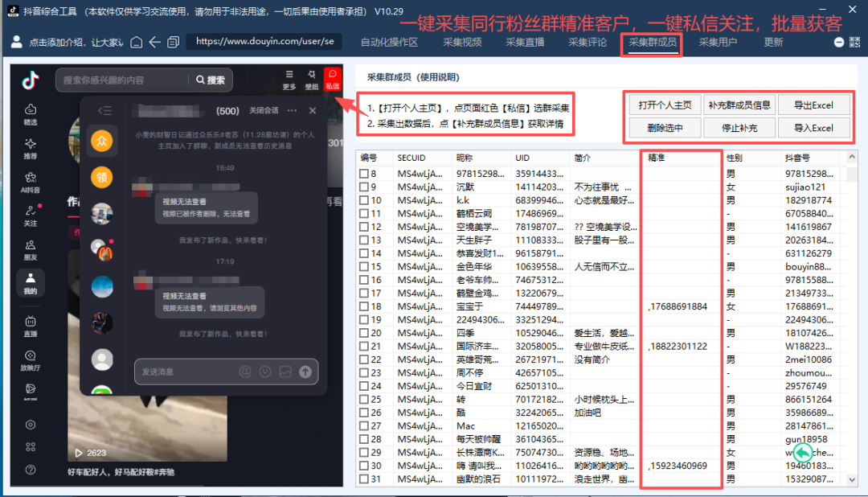Check the box for row 8
Screen dimensions: 868x497
(x=364, y=174)
